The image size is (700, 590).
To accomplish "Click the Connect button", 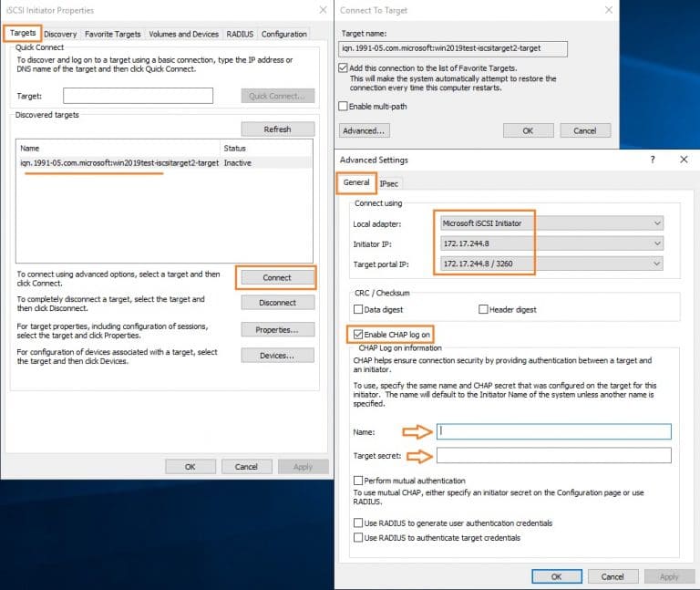I will coord(277,277).
